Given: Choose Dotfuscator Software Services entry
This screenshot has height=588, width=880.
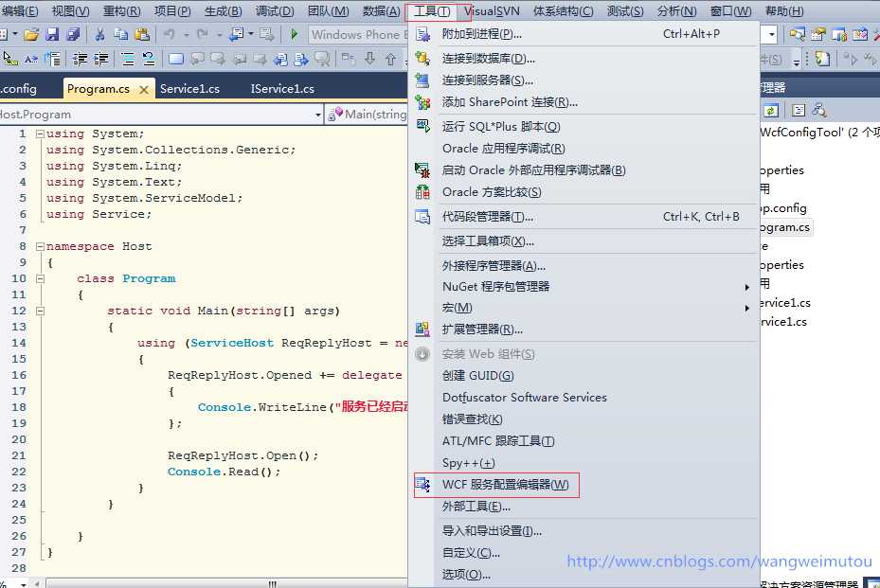Looking at the screenshot, I should click(584, 398).
